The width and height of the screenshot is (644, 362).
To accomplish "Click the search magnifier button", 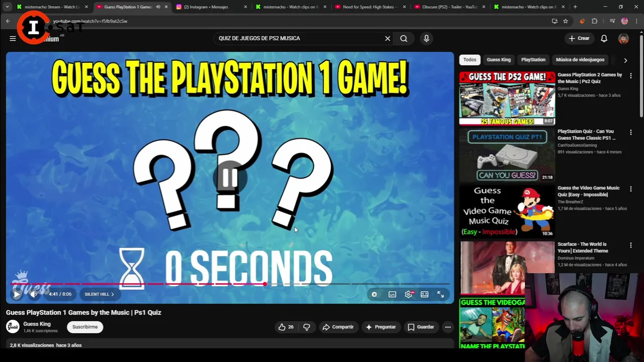I will click(x=404, y=38).
